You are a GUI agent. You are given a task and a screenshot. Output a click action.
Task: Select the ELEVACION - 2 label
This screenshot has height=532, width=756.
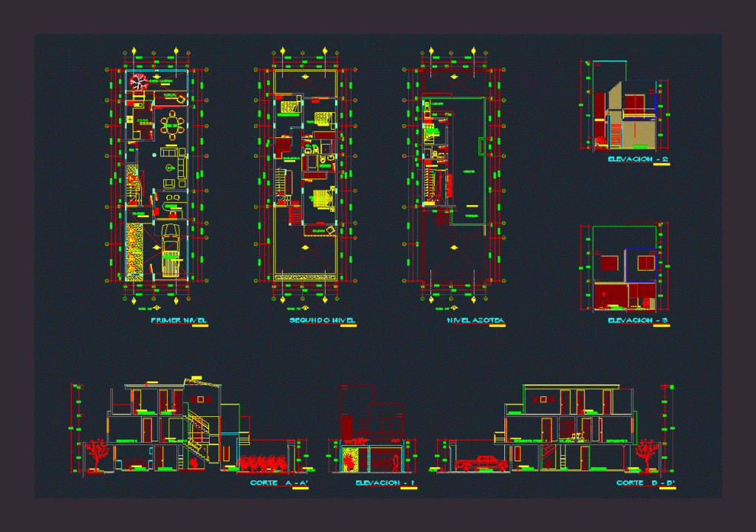point(638,159)
